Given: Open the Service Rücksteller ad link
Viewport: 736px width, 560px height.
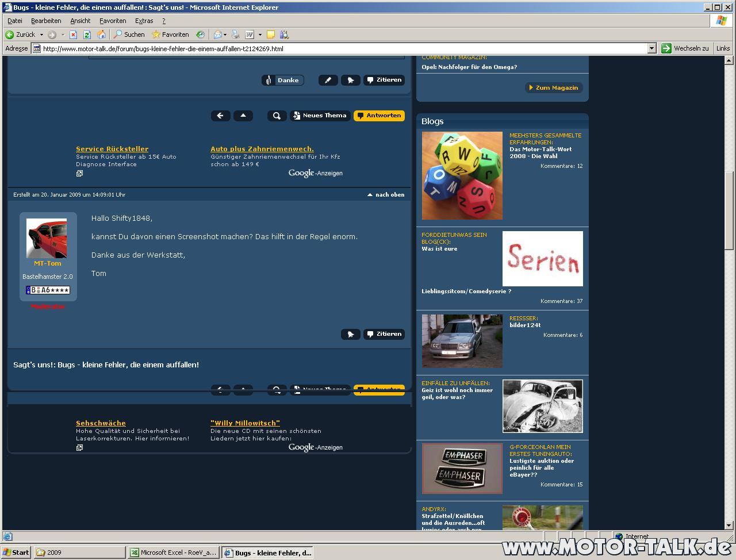Looking at the screenshot, I should tap(112, 149).
